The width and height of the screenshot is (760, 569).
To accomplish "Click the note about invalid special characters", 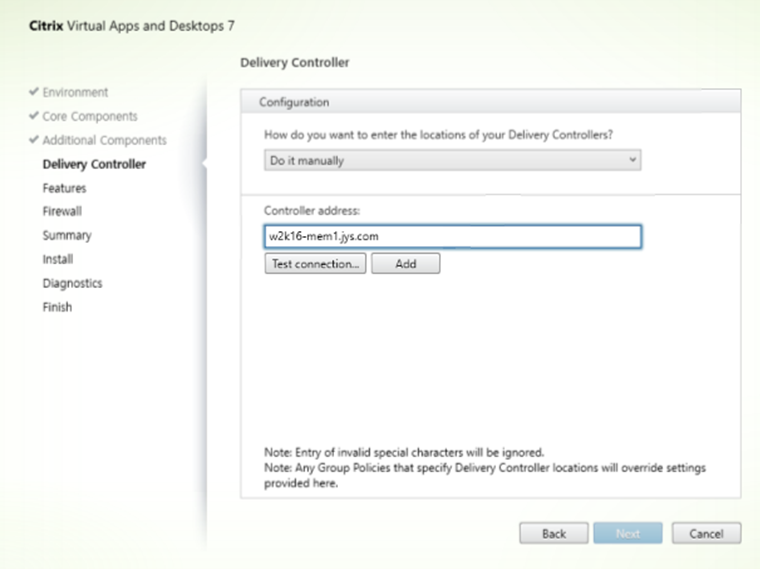I will click(x=404, y=452).
